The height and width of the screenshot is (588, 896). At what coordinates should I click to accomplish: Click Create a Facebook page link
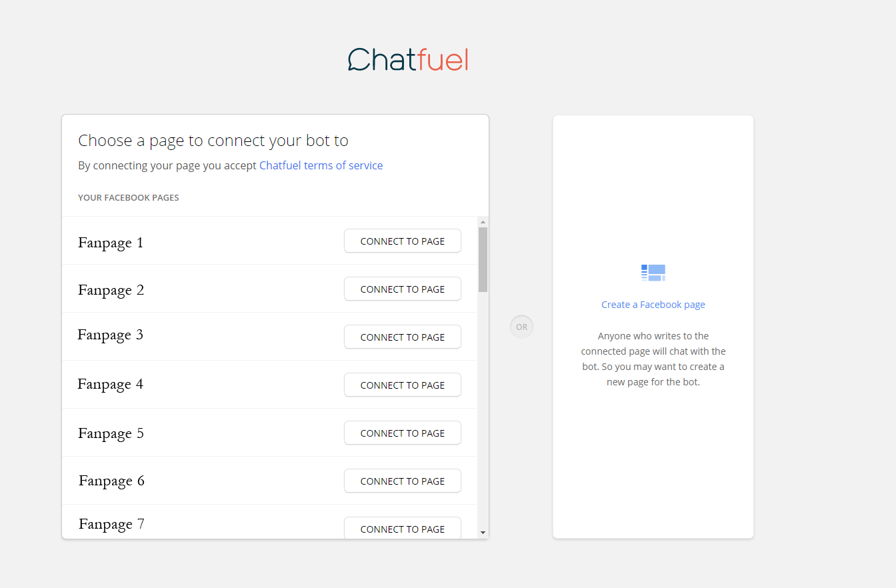point(653,305)
